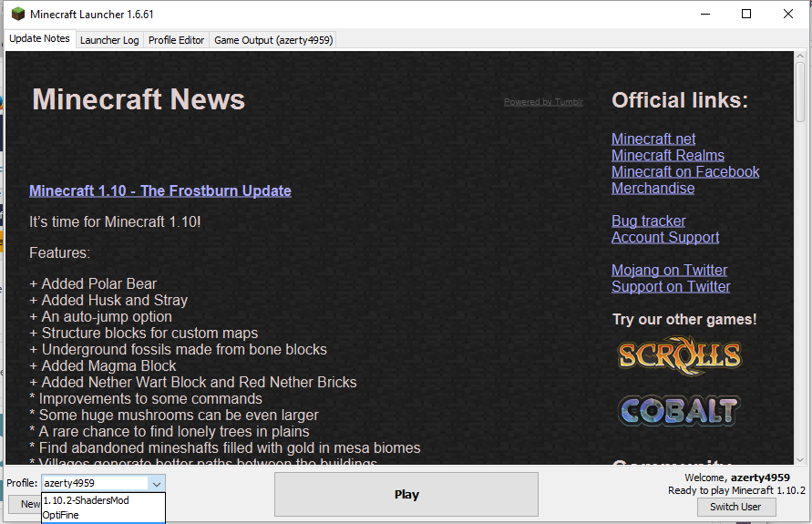
Task: Click the Scrolls game logo
Action: 680,355
